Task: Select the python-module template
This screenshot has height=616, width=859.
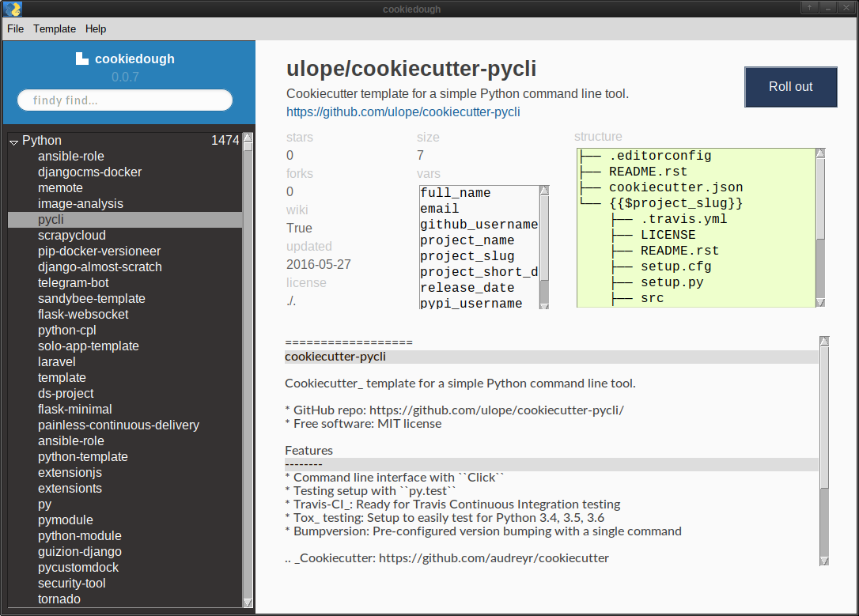Action: 79,536
